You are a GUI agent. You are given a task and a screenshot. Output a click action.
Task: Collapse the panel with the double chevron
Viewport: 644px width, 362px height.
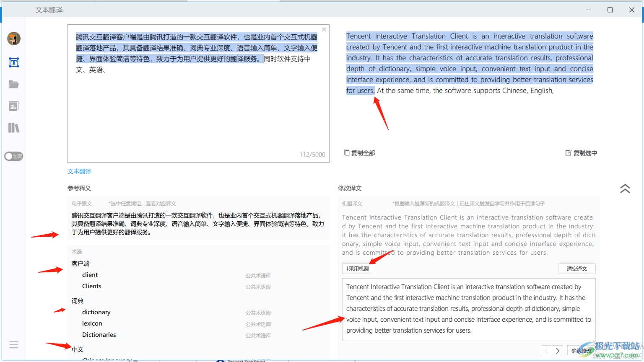625,189
